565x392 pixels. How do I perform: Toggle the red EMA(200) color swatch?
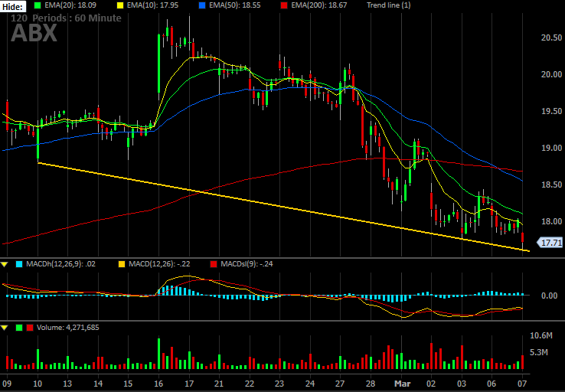282,5
